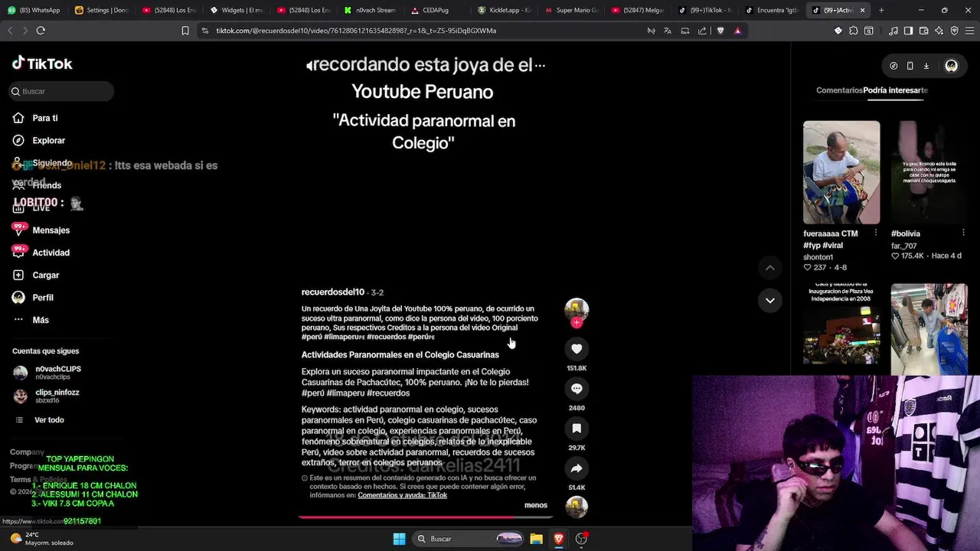This screenshot has width=980, height=551.
Task: Open the recuerdosdel10 avatar beside the video
Action: (577, 309)
